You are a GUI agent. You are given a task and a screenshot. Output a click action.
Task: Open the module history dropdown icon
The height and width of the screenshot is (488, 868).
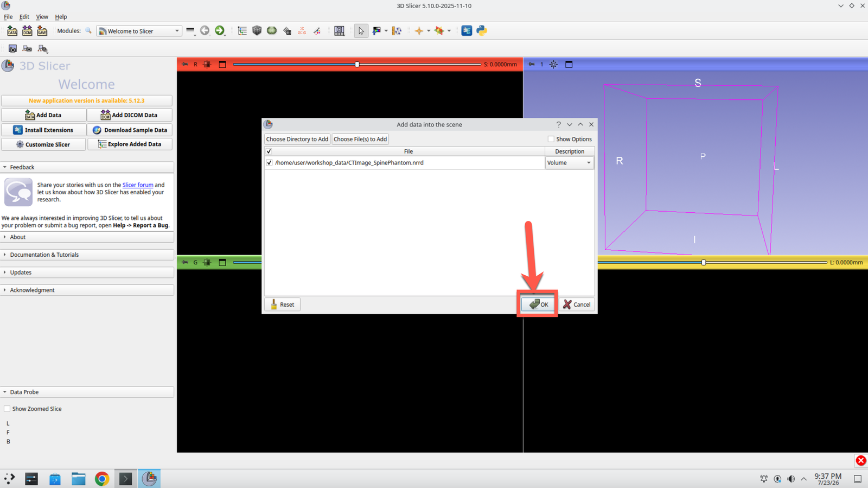190,31
